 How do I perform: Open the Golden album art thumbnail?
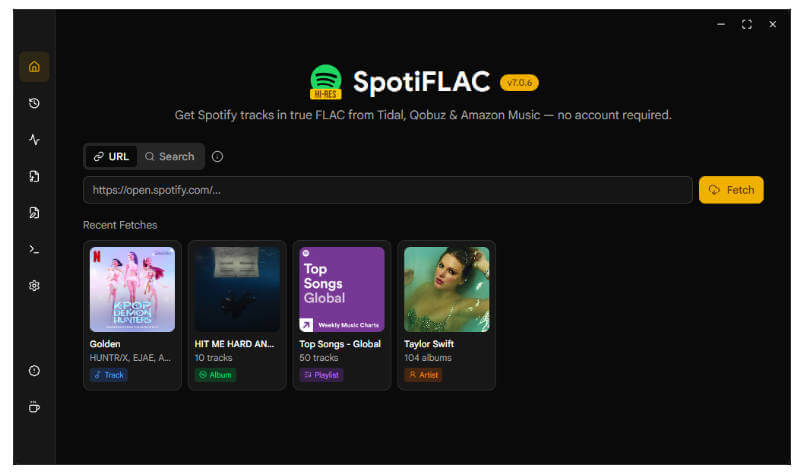click(x=132, y=289)
